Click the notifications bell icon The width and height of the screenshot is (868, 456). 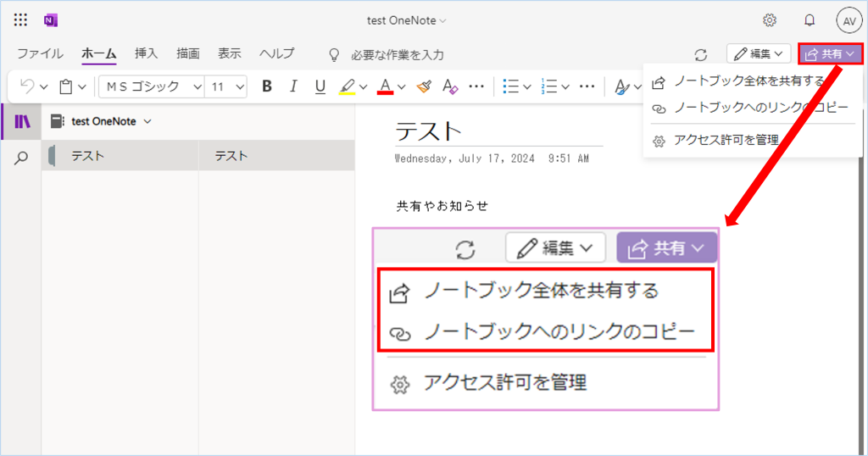click(x=810, y=20)
